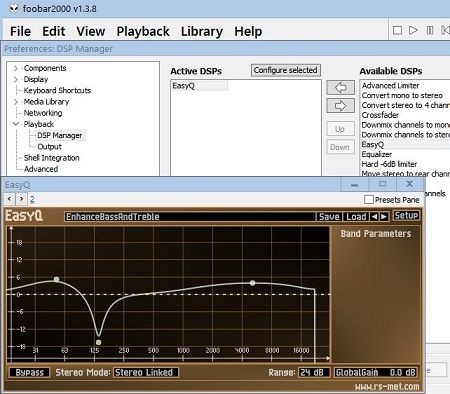Open the Edit menu
The width and height of the screenshot is (450, 394).
pyautogui.click(x=53, y=31)
